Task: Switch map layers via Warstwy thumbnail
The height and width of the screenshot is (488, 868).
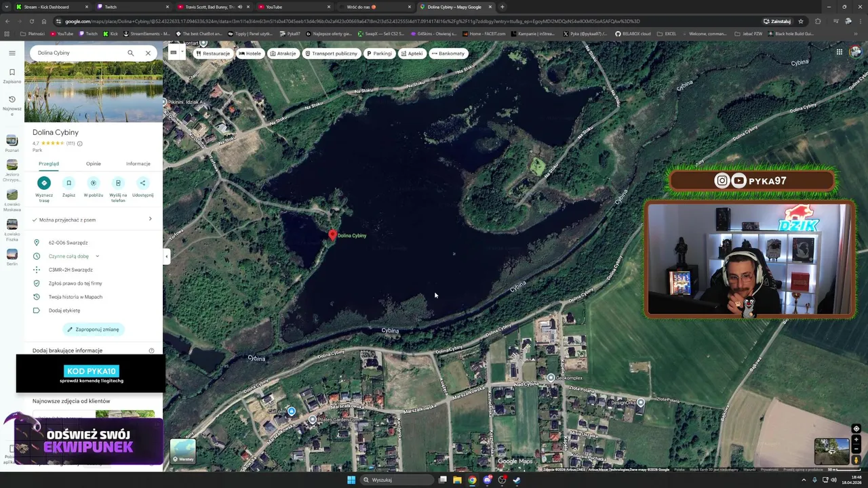Action: (183, 451)
